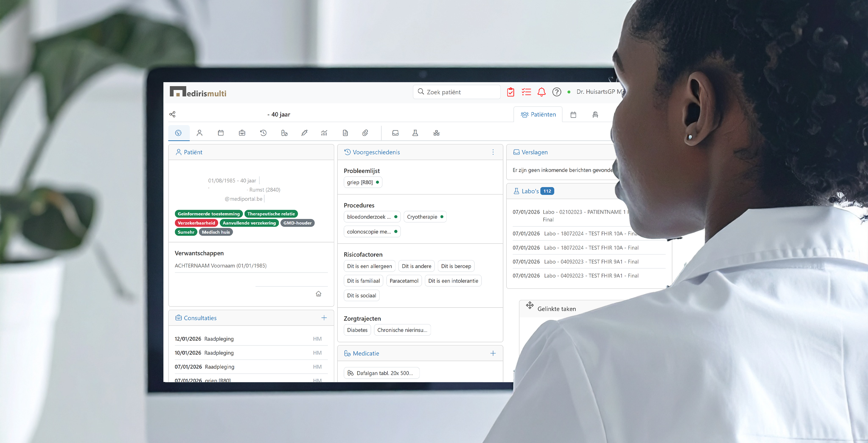
Task: Open the briefcase icon in the patient toolbar
Action: coord(242,133)
